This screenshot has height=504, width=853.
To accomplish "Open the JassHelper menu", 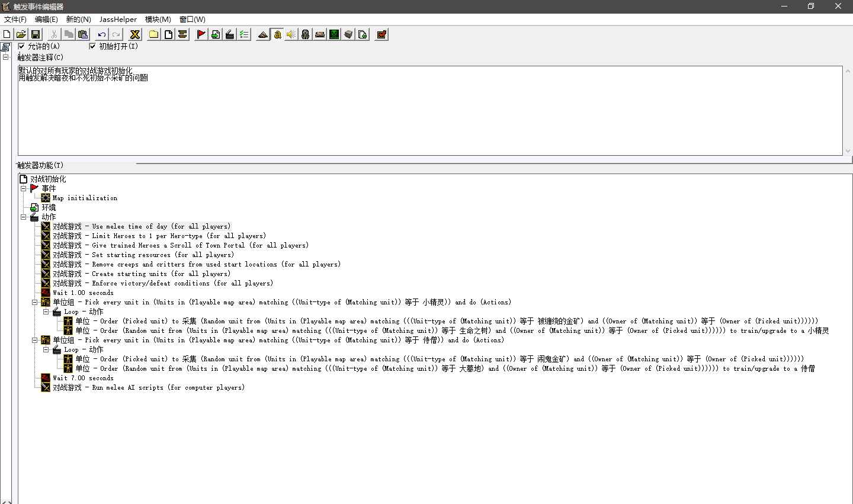I will pos(118,20).
